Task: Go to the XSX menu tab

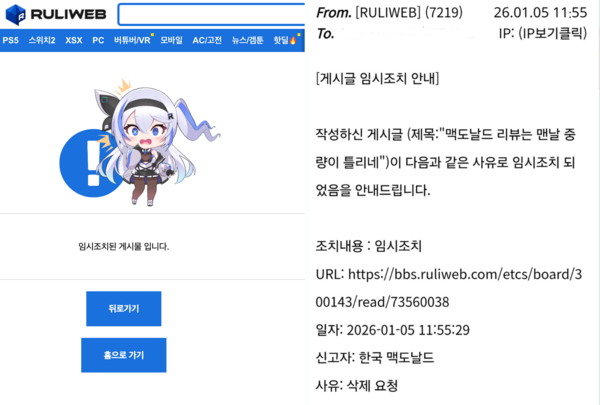Action: (x=74, y=40)
